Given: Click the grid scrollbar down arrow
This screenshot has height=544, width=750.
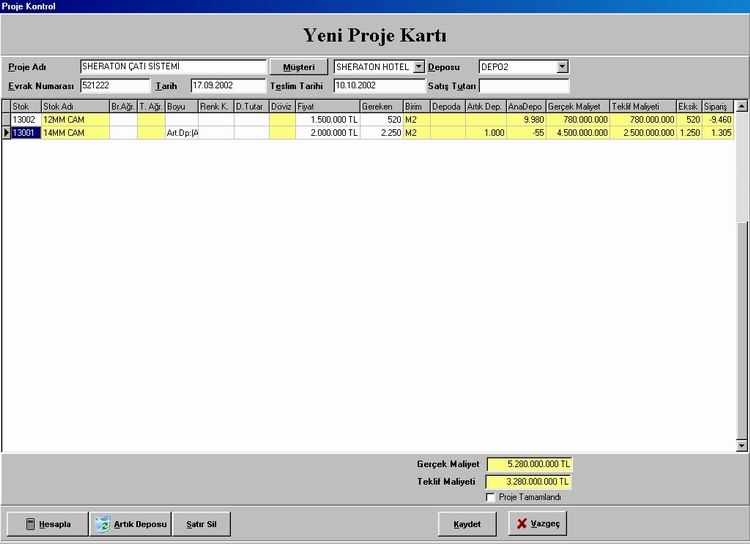Looking at the screenshot, I should click(741, 445).
